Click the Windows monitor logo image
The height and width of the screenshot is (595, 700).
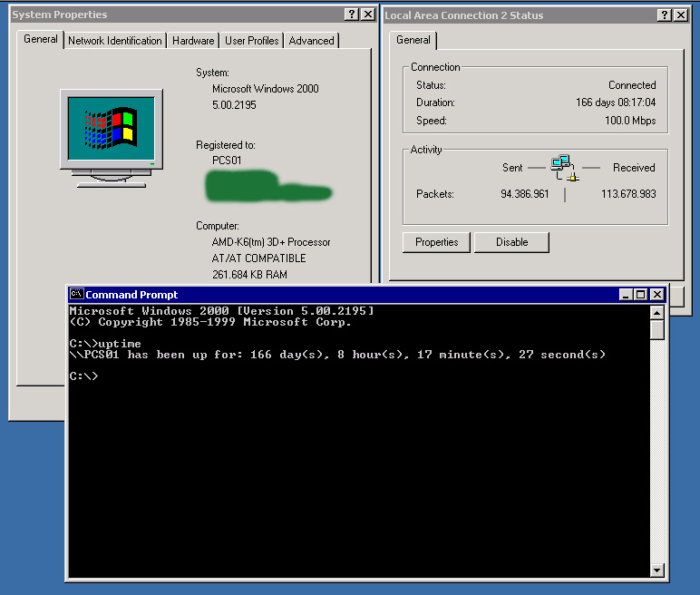point(112,138)
